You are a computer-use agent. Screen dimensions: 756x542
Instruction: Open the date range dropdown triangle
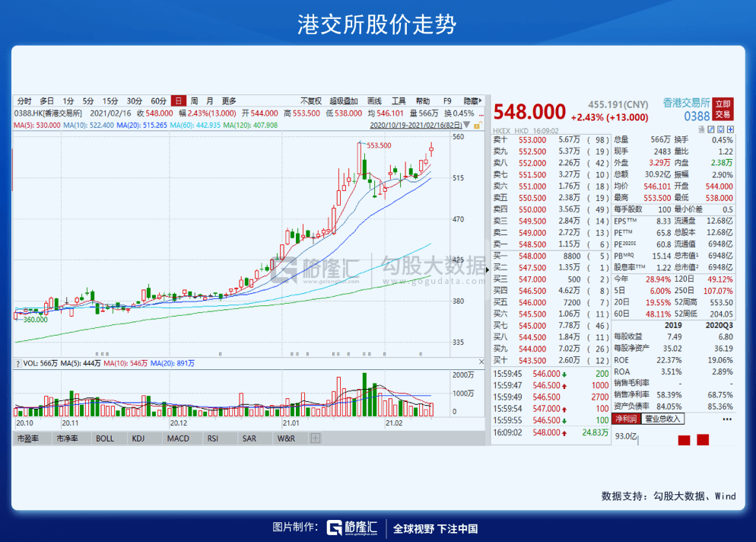coord(466,125)
